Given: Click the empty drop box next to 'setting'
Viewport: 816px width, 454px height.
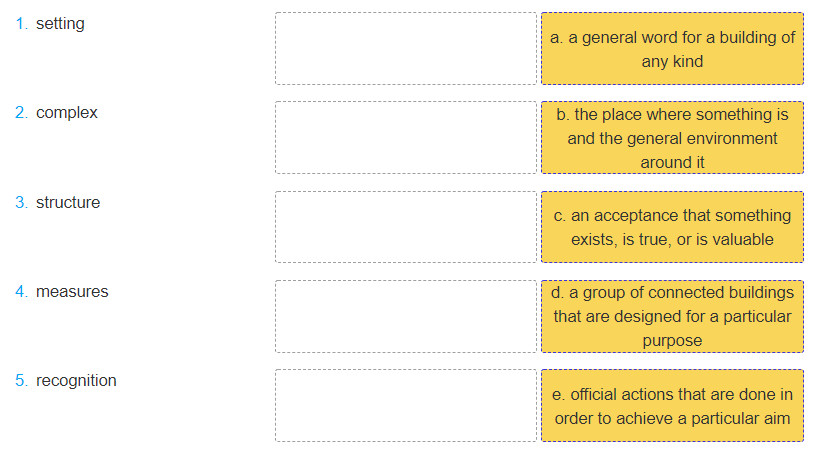Looking at the screenshot, I should click(x=406, y=48).
